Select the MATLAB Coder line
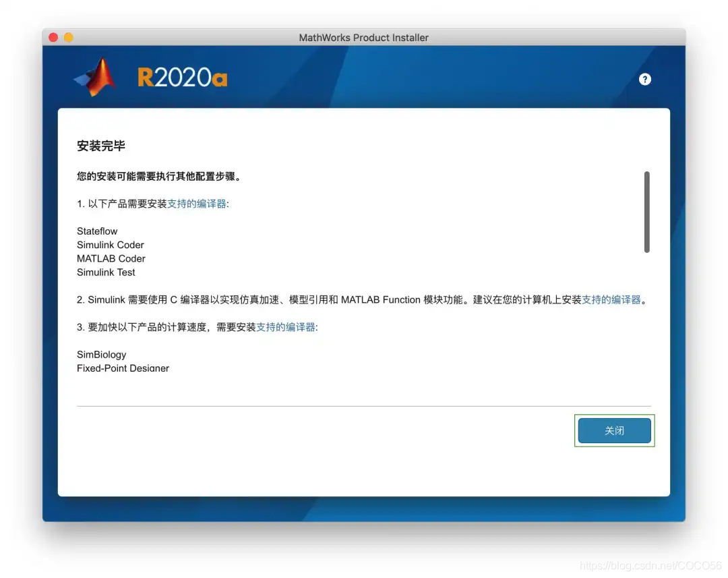Image resolution: width=728 pixels, height=578 pixels. 111,259
